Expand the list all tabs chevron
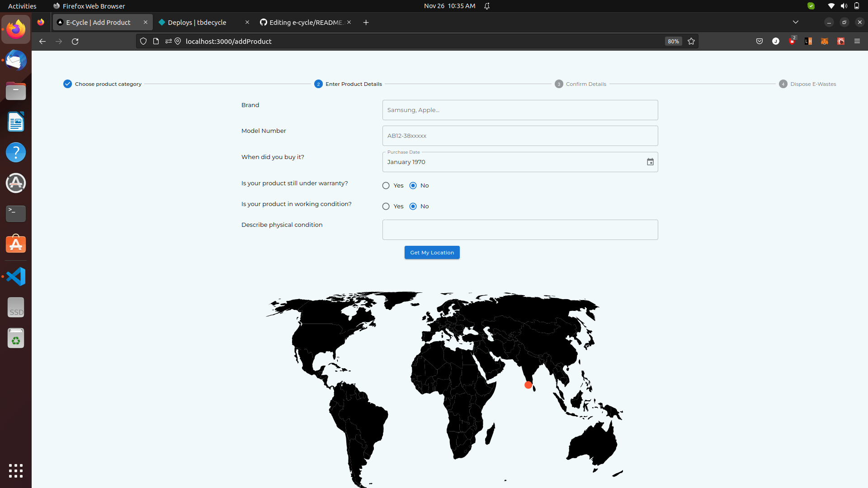 click(x=796, y=22)
